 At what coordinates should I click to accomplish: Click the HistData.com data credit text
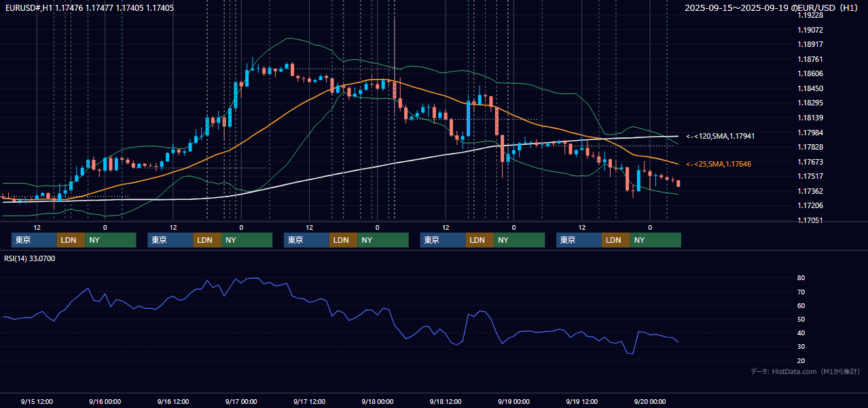click(806, 371)
